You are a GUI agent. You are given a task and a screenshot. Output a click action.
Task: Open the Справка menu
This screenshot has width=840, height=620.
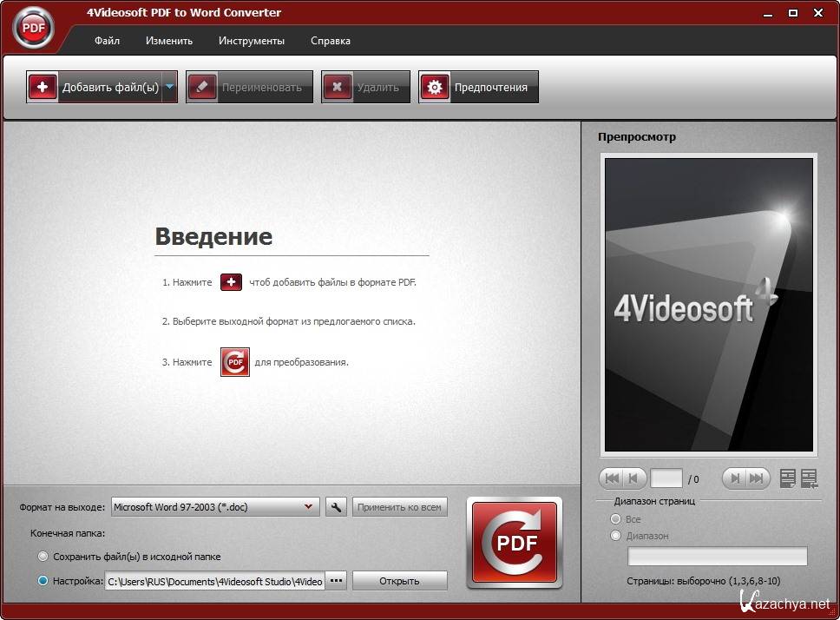pos(331,41)
